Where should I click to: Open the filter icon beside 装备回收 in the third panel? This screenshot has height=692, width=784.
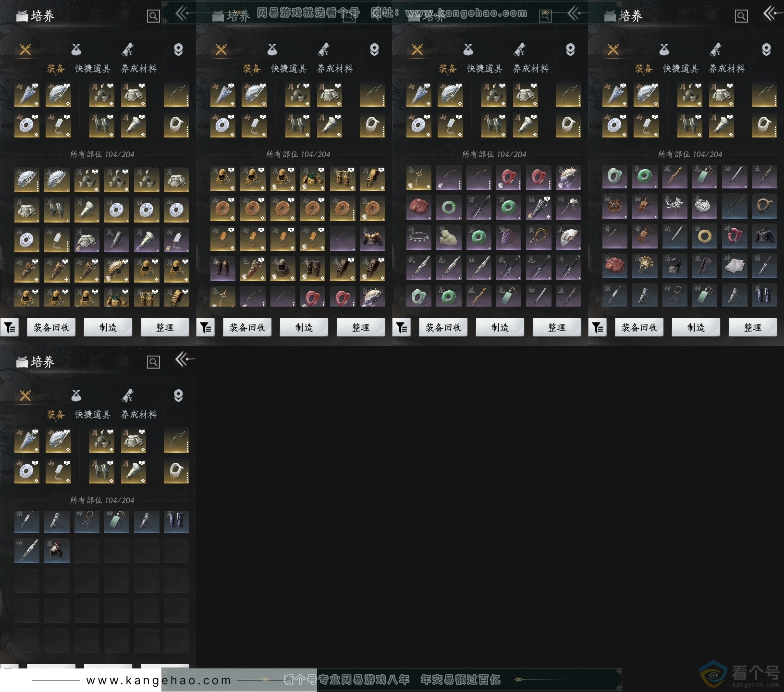pos(402,327)
